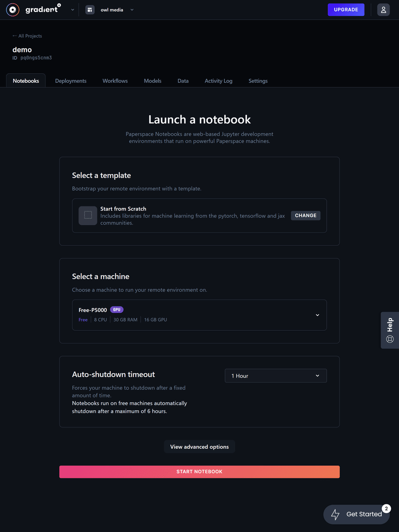Select the Models tab
The width and height of the screenshot is (399, 532).
pyautogui.click(x=153, y=81)
